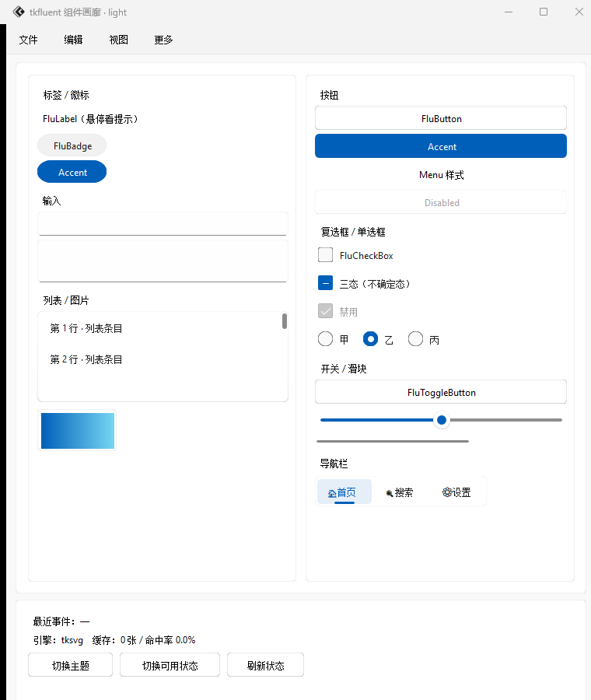Viewport: 591px width, 700px height.
Task: Switch to the 搜索 navigation tab
Action: (x=399, y=492)
